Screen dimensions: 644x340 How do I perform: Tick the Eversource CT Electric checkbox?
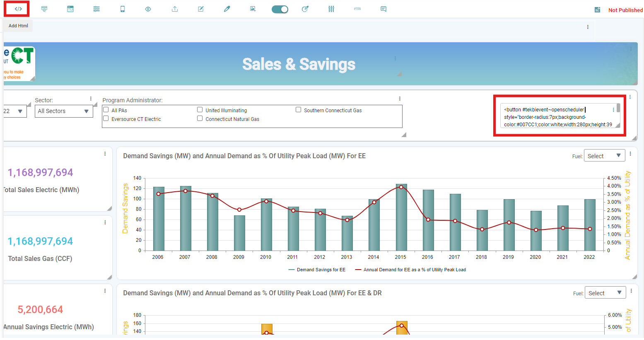[106, 118]
